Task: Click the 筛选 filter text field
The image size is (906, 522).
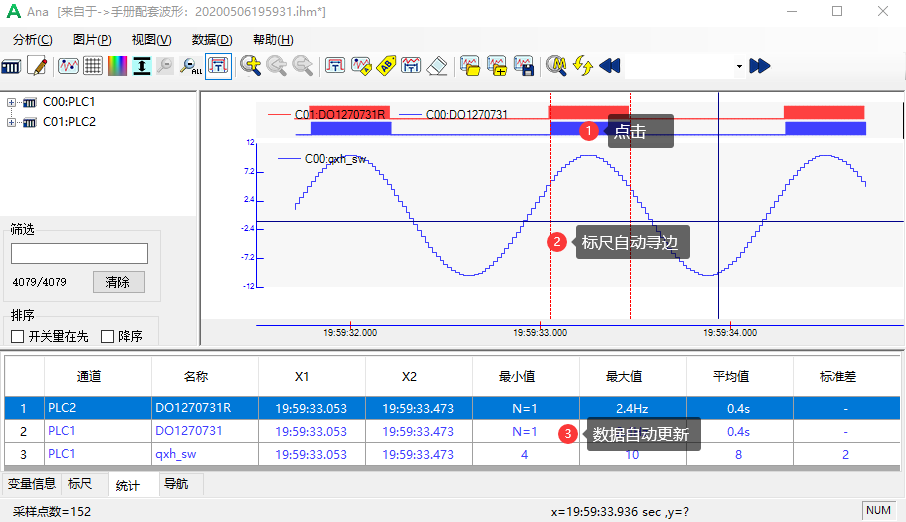Action: (x=79, y=253)
